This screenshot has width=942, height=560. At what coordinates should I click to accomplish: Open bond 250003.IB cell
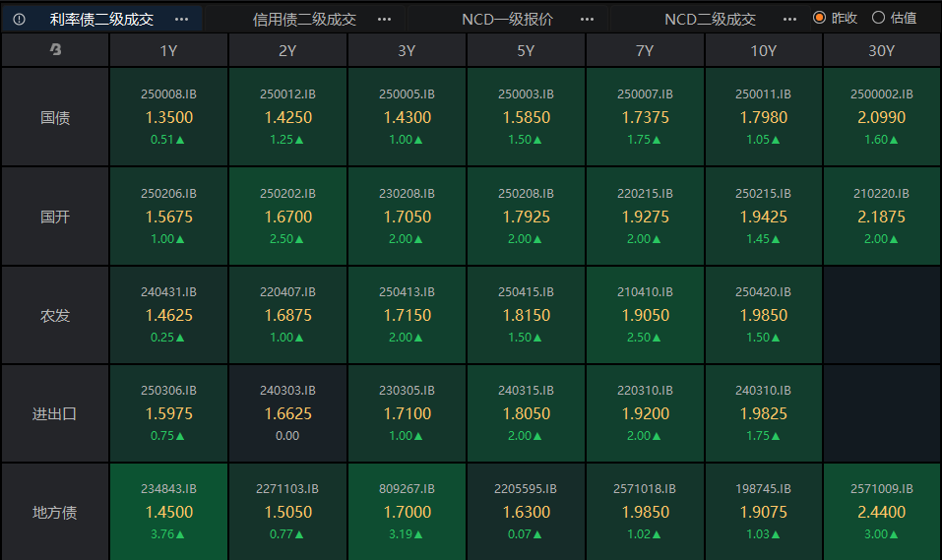click(526, 116)
